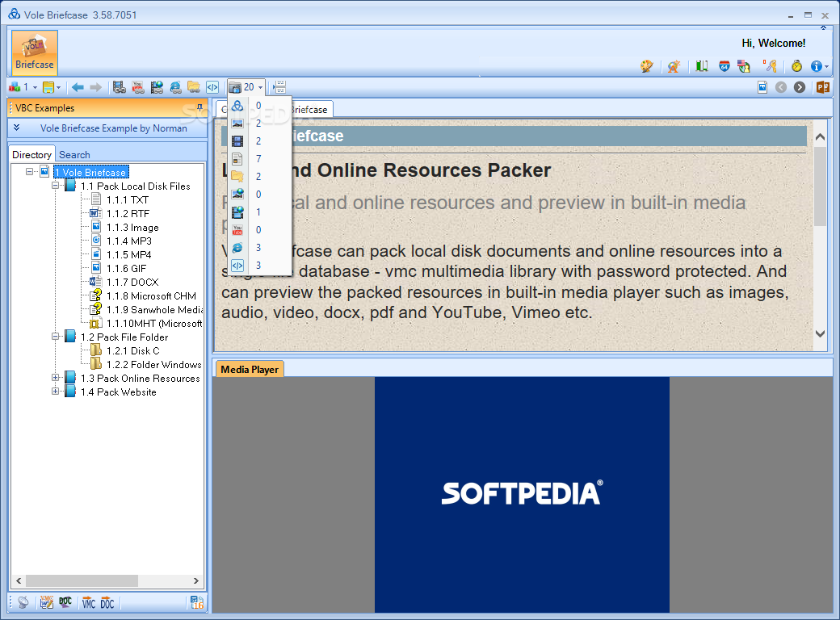This screenshot has height=620, width=840.
Task: Click the Internet Explorer link toolbar icon
Action: tap(176, 86)
